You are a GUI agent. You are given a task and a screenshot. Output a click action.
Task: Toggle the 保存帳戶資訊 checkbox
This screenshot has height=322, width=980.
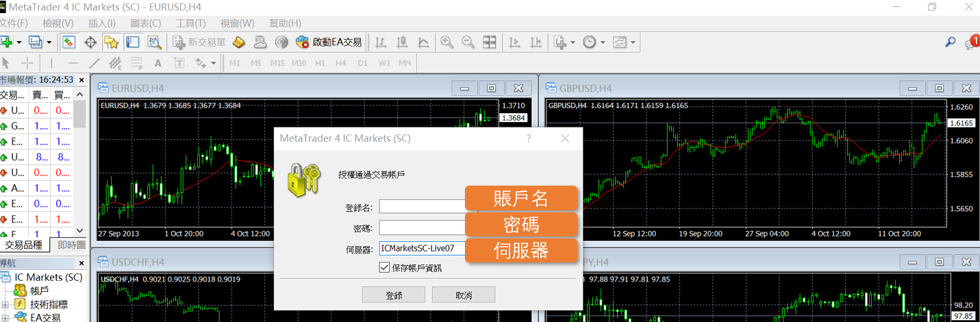pos(384,267)
